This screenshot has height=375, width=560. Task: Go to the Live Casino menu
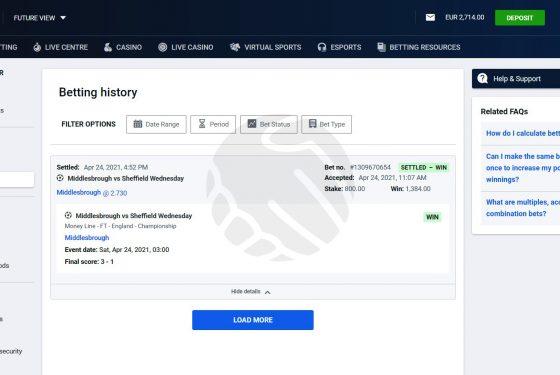tap(186, 47)
